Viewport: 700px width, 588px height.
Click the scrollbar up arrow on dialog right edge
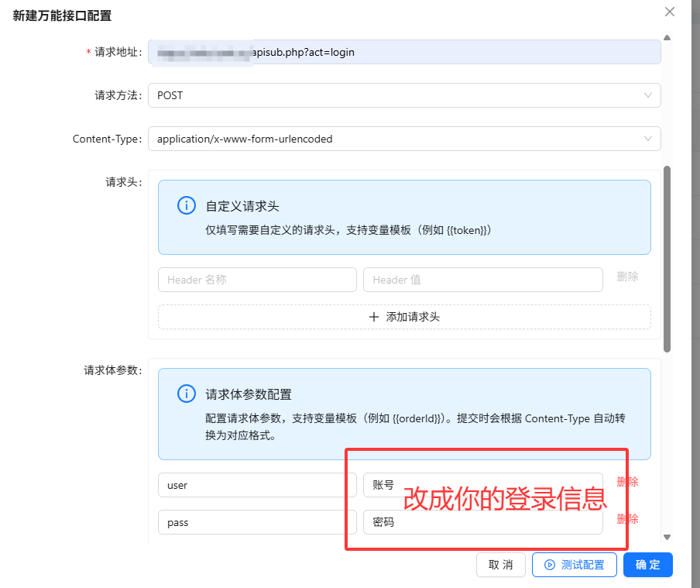click(666, 36)
